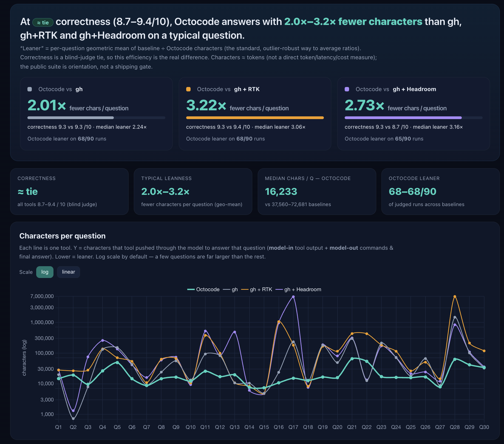
Task: Toggle Octocode series in chart legend
Action: [203, 289]
